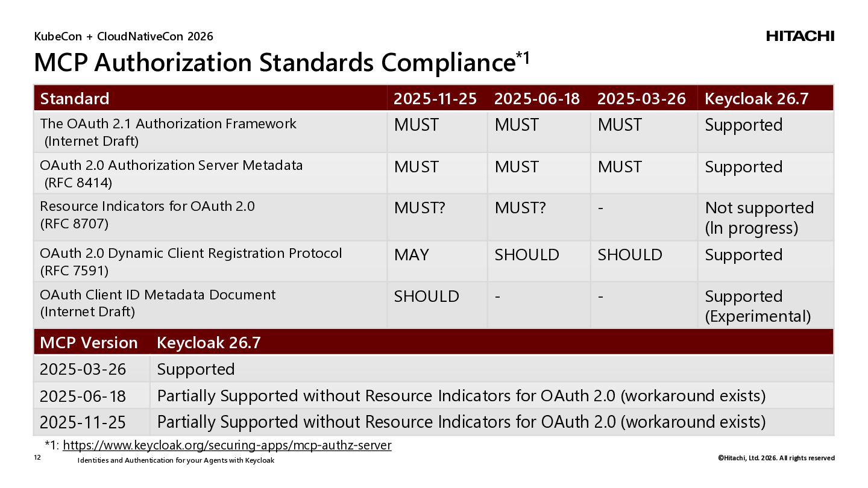The width and height of the screenshot is (868, 488).
Task: Click SHOULD for RFC 7591 under 2025-03-26
Action: (x=630, y=255)
